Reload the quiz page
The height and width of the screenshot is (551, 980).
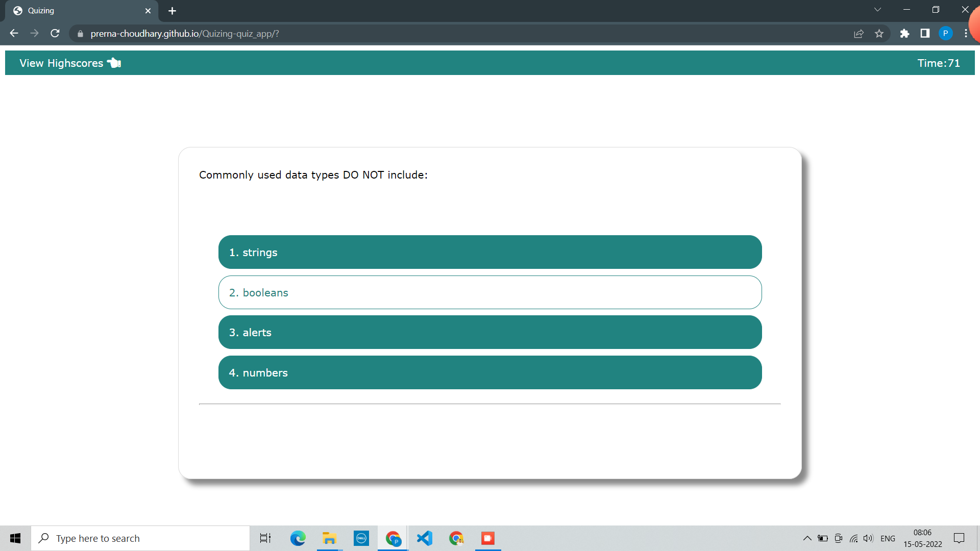[55, 33]
